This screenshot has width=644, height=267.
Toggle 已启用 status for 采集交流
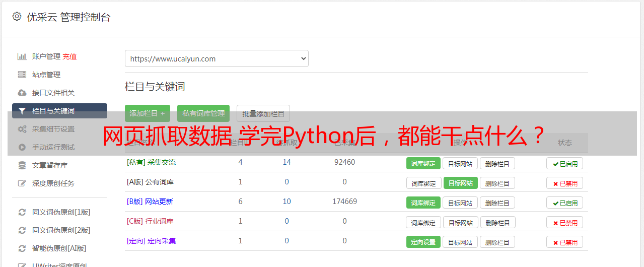(565, 163)
